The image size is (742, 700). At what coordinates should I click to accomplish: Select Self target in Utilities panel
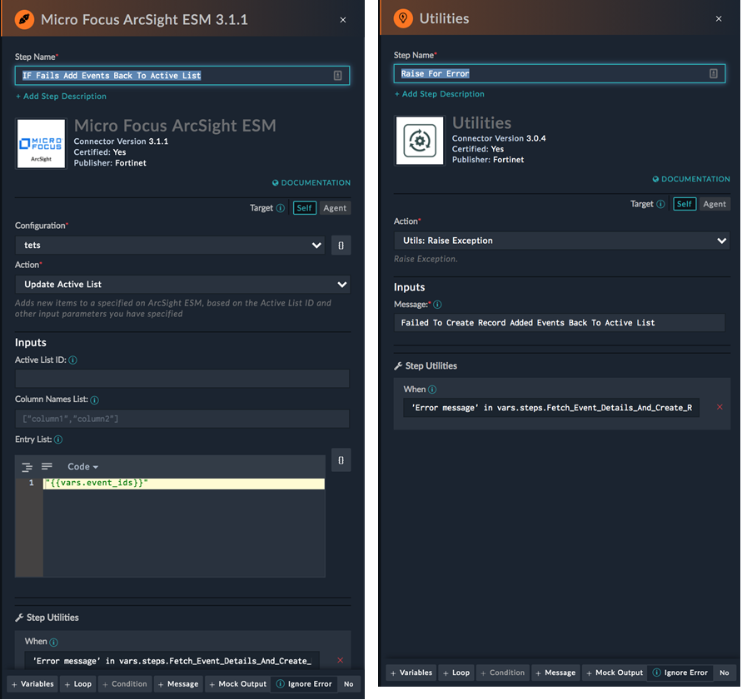[684, 204]
